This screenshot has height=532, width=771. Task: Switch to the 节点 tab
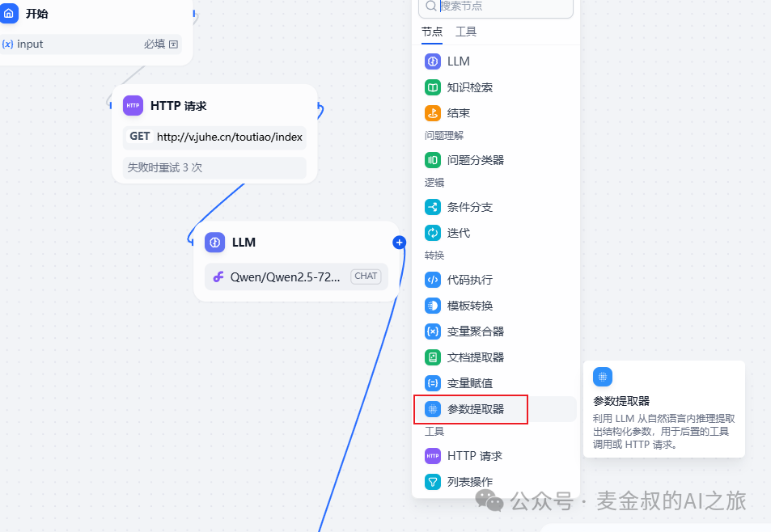coord(432,32)
